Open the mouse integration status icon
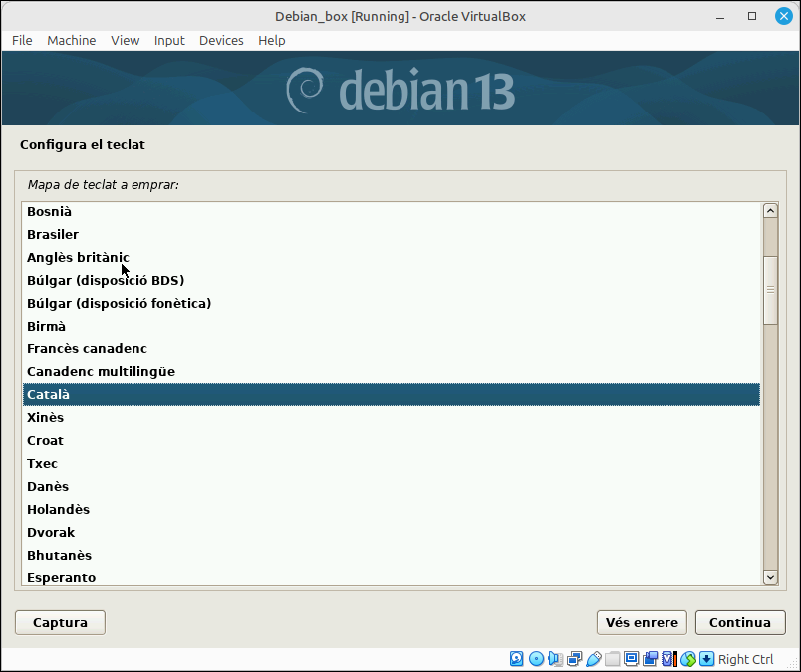 click(688, 659)
